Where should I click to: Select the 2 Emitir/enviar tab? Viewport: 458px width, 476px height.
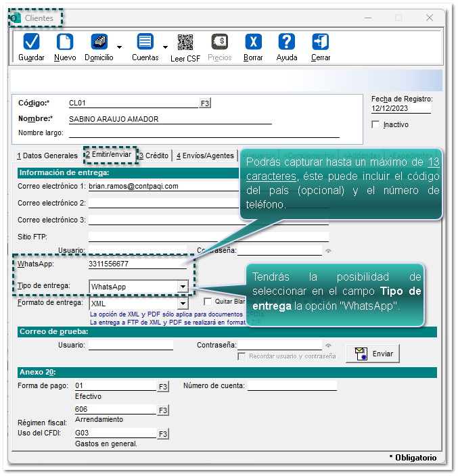click(110, 155)
